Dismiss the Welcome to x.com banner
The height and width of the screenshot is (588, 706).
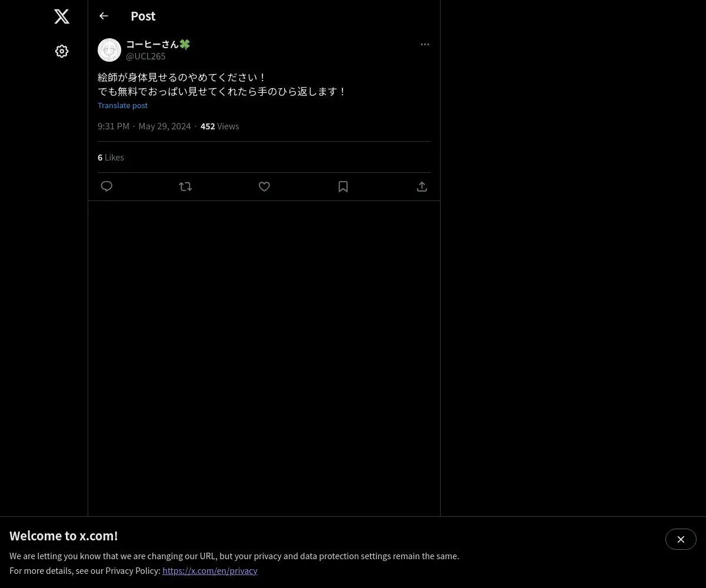681,539
